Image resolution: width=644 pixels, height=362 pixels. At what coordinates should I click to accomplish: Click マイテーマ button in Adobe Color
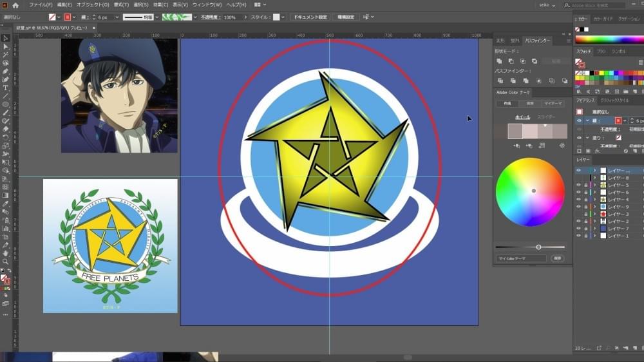553,104
